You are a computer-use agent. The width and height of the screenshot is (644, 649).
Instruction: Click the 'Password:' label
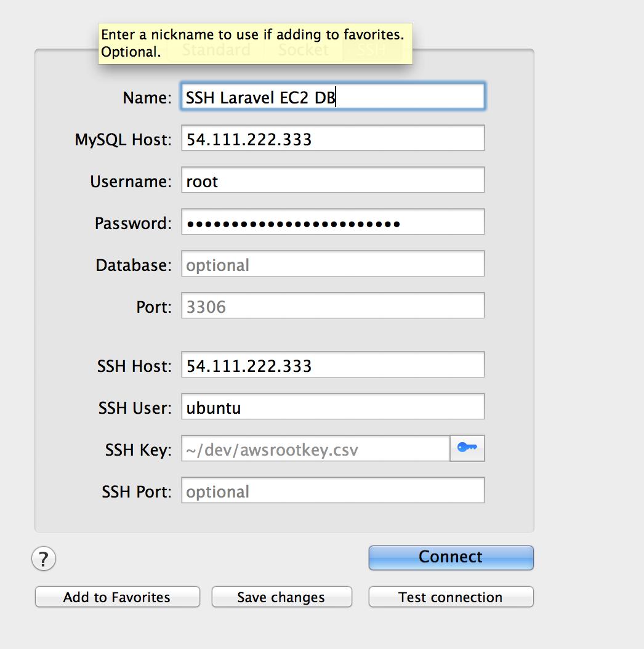point(133,223)
